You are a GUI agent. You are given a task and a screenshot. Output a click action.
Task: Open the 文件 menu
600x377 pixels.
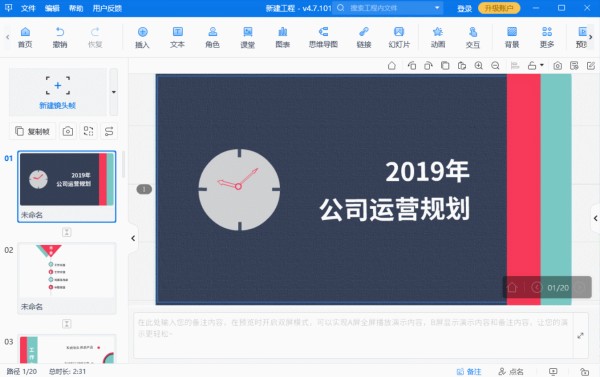(28, 8)
